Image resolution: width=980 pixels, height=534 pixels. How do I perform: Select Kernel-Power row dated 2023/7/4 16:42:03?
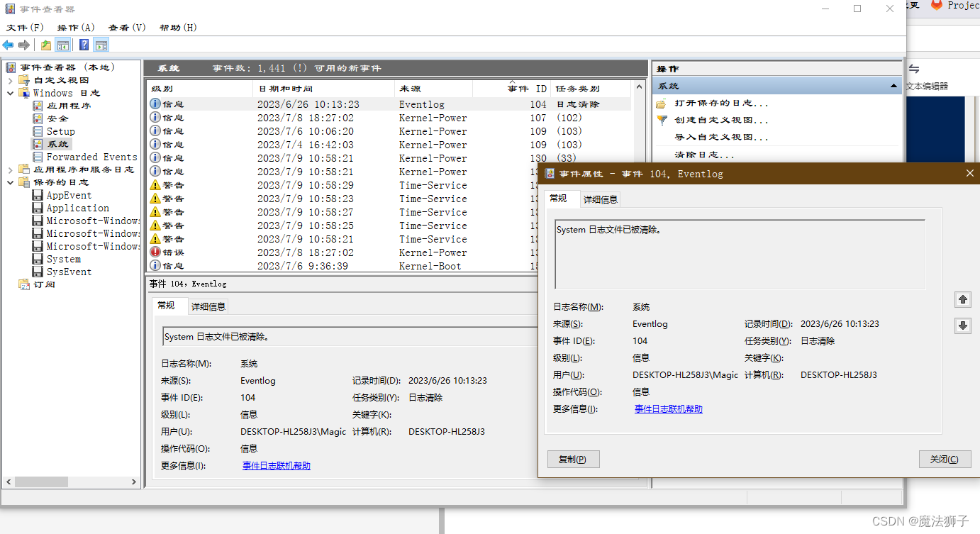(x=389, y=145)
